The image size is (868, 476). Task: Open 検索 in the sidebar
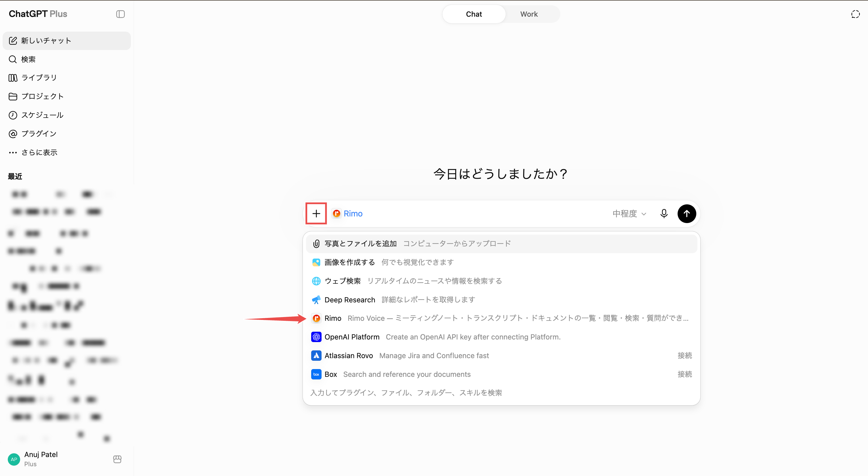click(x=67, y=59)
